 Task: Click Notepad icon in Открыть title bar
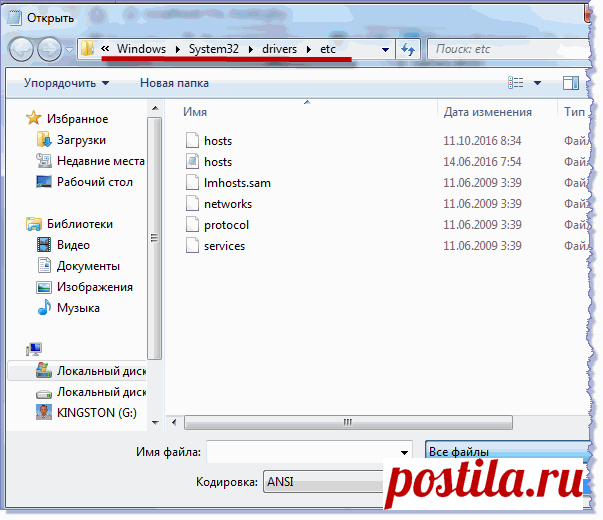15,18
